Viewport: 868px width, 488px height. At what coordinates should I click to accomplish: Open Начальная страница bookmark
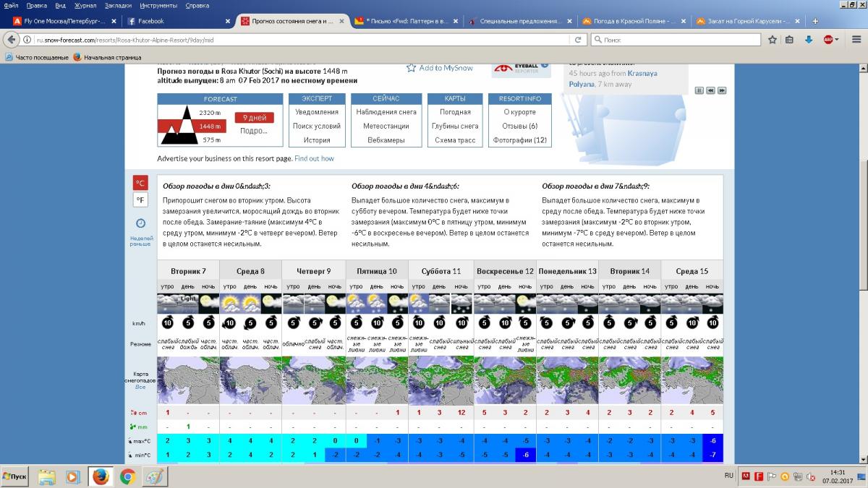[107, 57]
